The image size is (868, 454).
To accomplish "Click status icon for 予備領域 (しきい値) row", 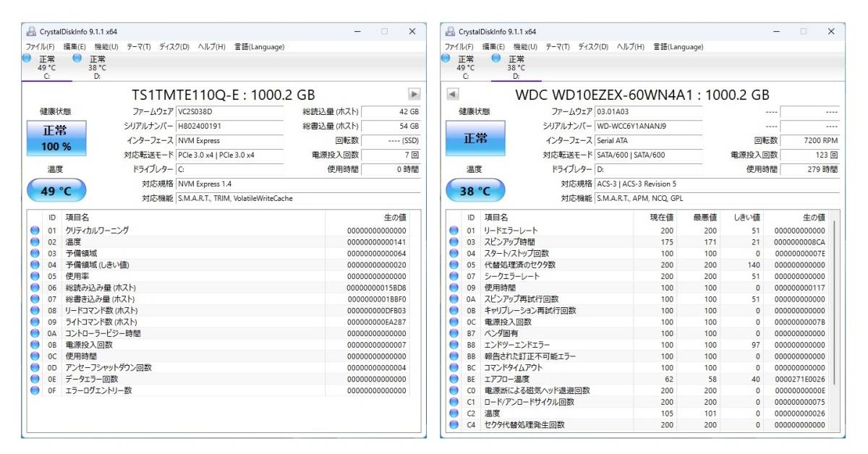I will [x=35, y=265].
